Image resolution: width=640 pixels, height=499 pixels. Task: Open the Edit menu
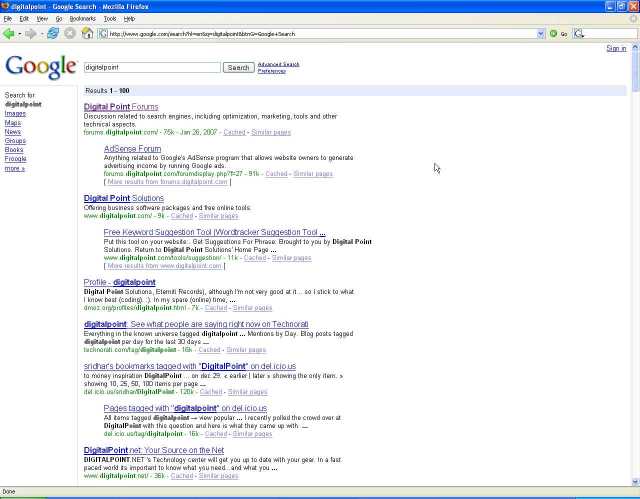(x=24, y=19)
